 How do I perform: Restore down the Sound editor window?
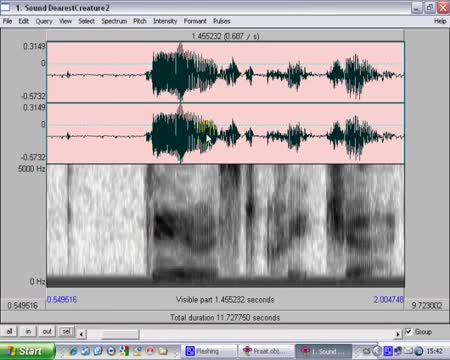[430, 7]
